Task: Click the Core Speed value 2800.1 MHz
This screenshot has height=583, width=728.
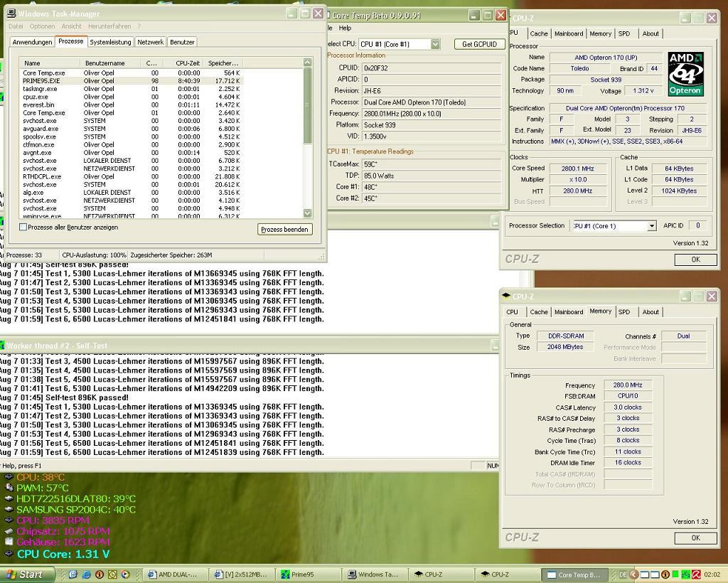Action: 577,169
